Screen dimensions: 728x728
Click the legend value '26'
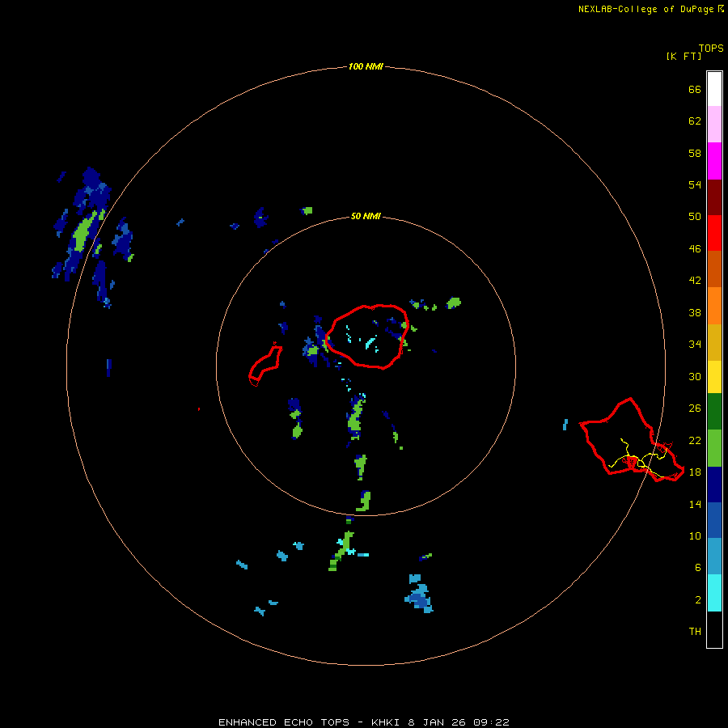click(695, 408)
